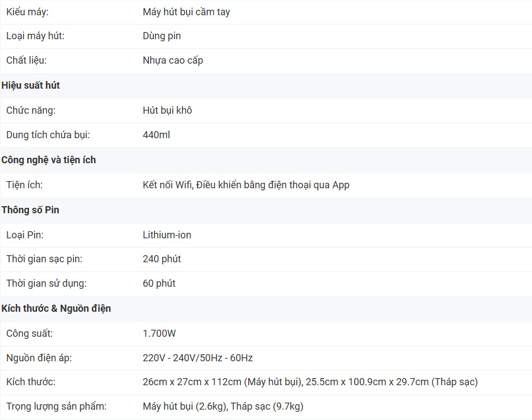The width and height of the screenshot is (532, 420).
Task: Click the 'Lithium-ion' battery type value
Action: 166,235
